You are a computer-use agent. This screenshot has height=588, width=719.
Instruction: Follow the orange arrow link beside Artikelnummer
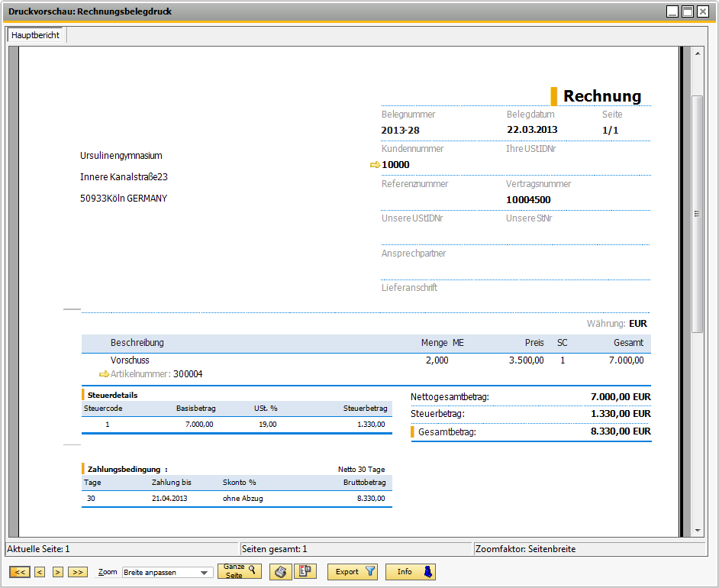tap(105, 374)
